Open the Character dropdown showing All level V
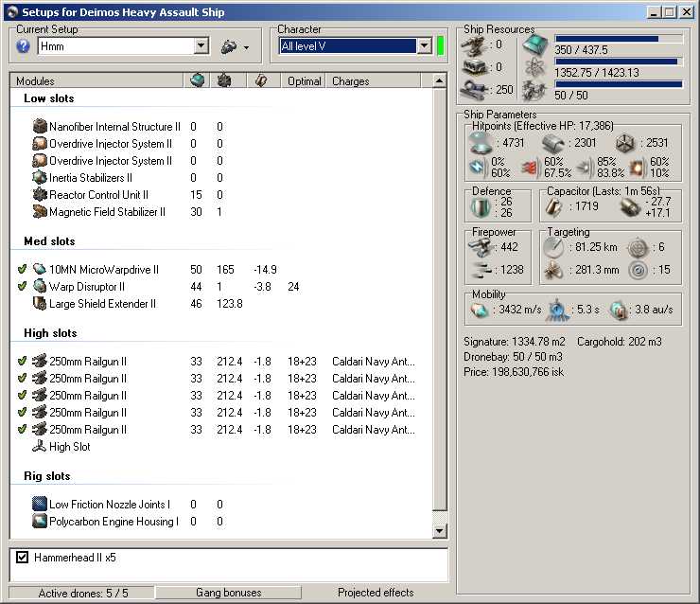Image resolution: width=700 pixels, height=604 pixels. click(424, 45)
